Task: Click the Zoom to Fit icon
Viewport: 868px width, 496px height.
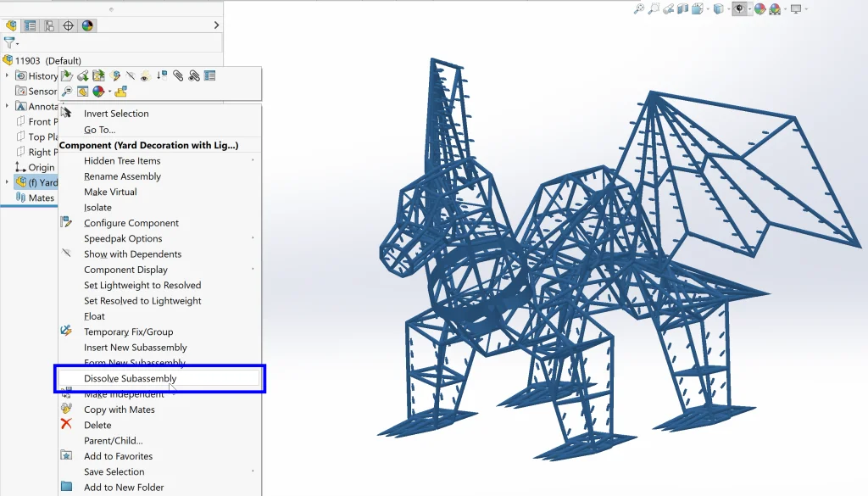Action: coord(639,8)
